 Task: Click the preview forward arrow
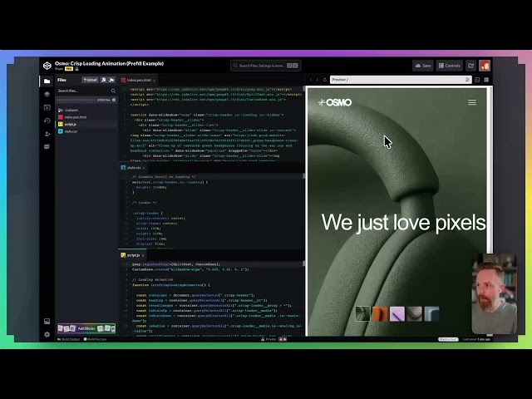(x=318, y=80)
